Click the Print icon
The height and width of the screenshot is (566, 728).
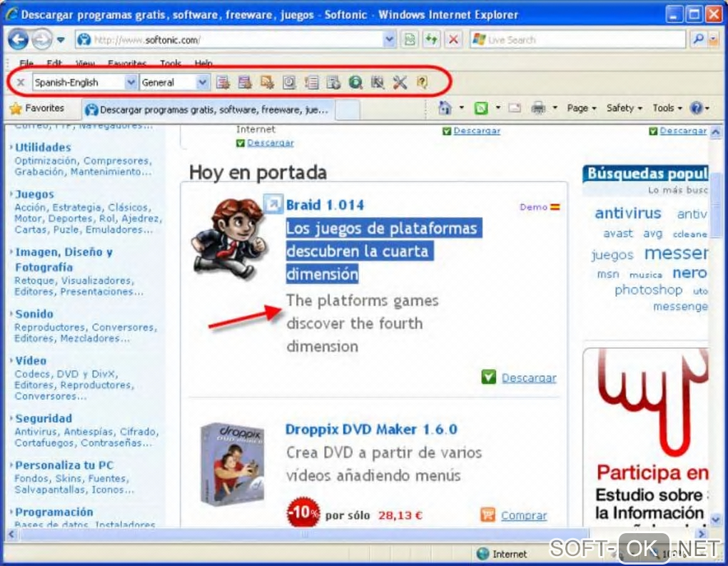(538, 108)
